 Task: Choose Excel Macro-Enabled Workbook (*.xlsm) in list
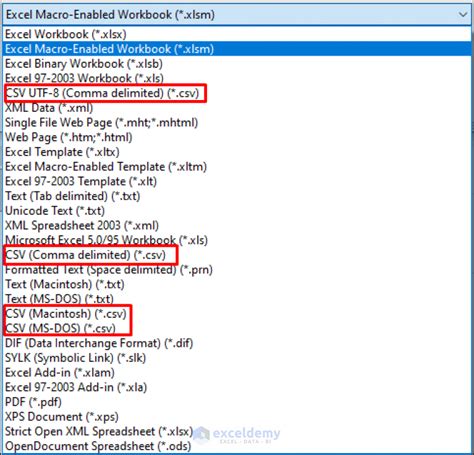coord(237,49)
